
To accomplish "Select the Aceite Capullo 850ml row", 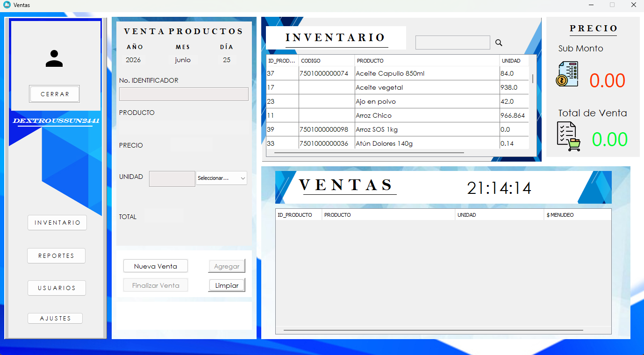I will [397, 73].
